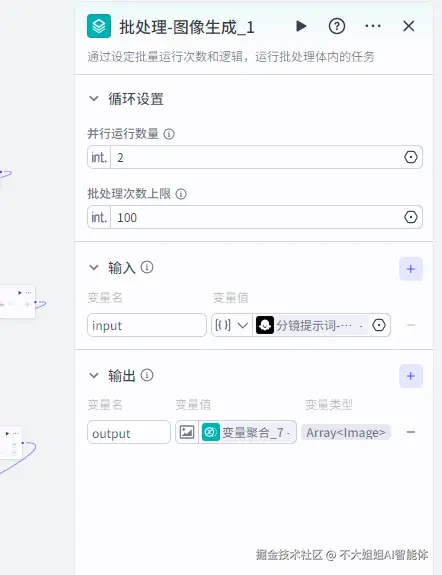Show info tooltip for 并行运行数量
The width and height of the screenshot is (442, 575).
169,134
